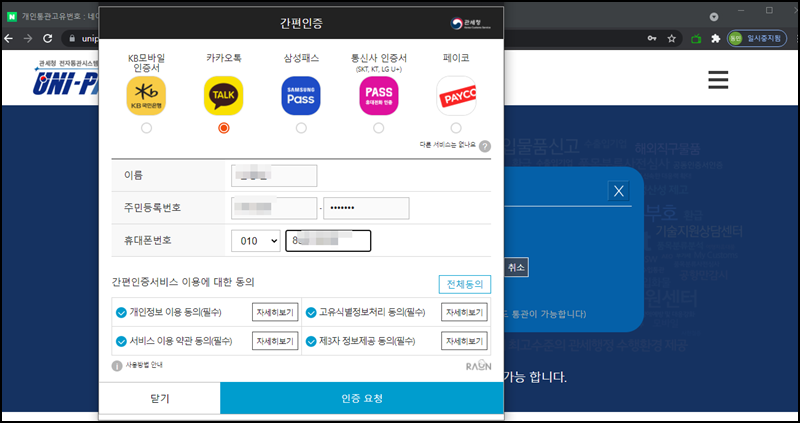Viewport: 800px width, 423px height.
Task: Click the 휴대폰번호 number input field
Action: pos(328,241)
